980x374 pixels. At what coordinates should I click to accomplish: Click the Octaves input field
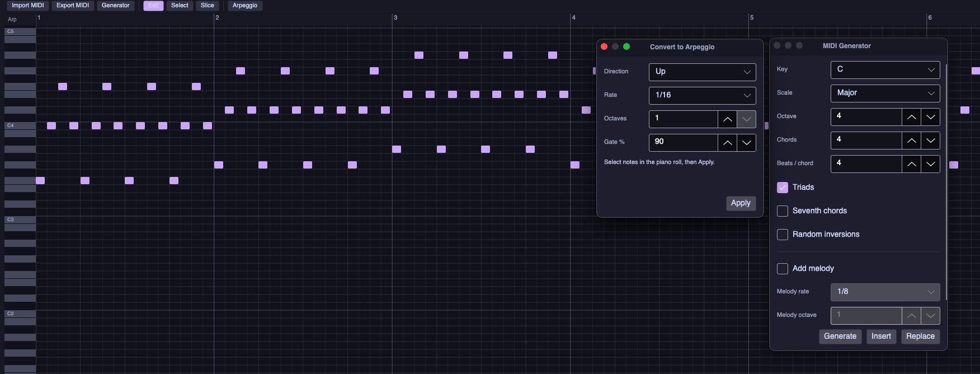pos(684,119)
